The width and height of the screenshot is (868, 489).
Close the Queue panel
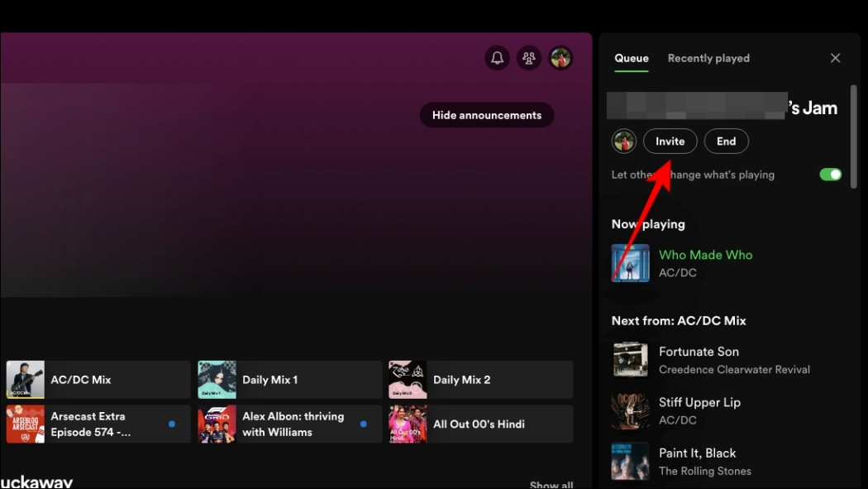pos(835,58)
